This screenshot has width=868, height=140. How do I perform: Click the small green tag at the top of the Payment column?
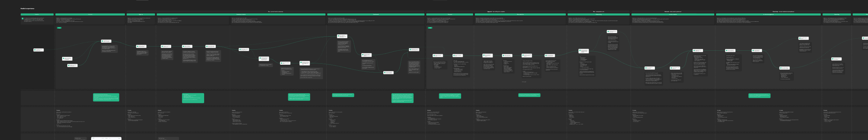click(430, 28)
